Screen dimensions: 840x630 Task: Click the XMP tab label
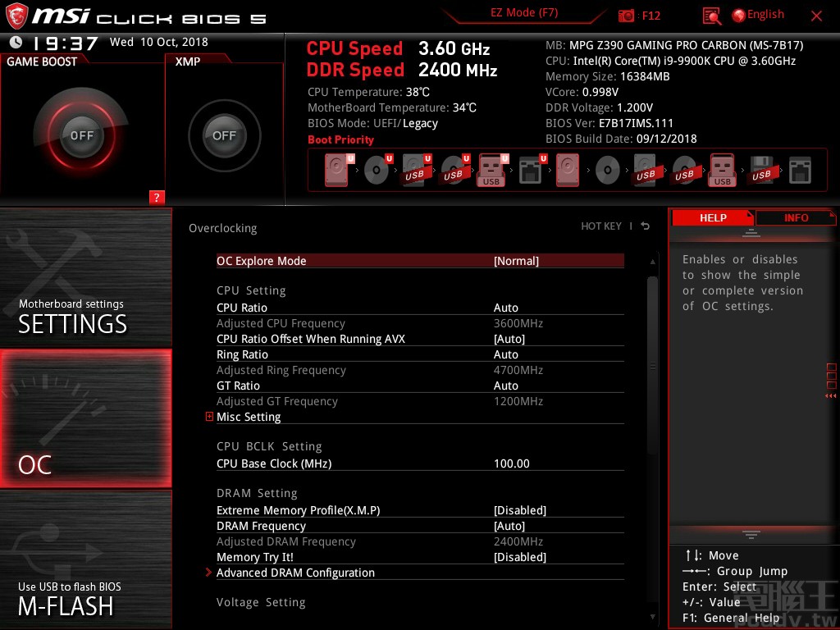coord(188,62)
